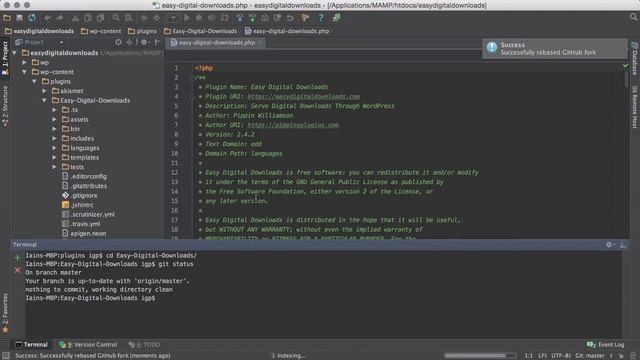Image resolution: width=640 pixels, height=360 pixels.
Task: Open the run configuration dropdown
Action: pyautogui.click(x=173, y=18)
